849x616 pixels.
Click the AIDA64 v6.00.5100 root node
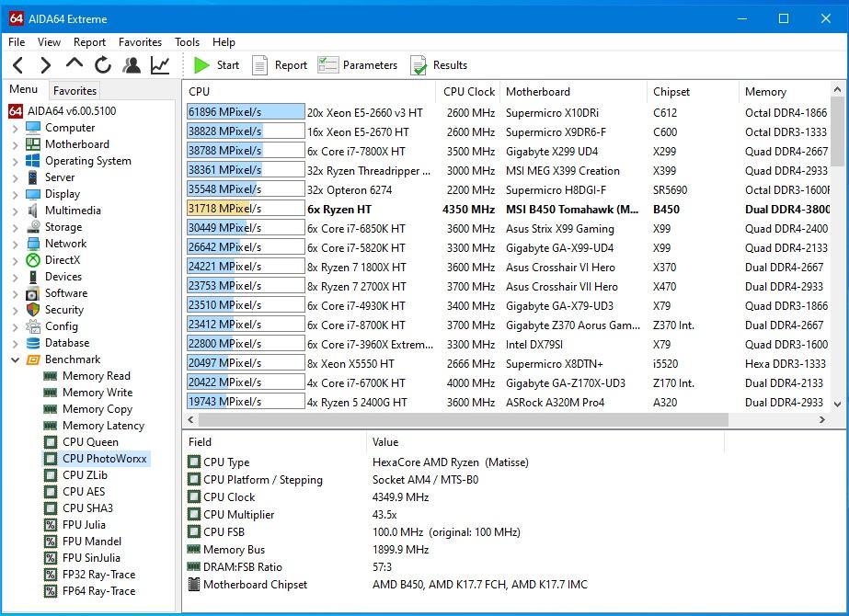click(x=72, y=111)
